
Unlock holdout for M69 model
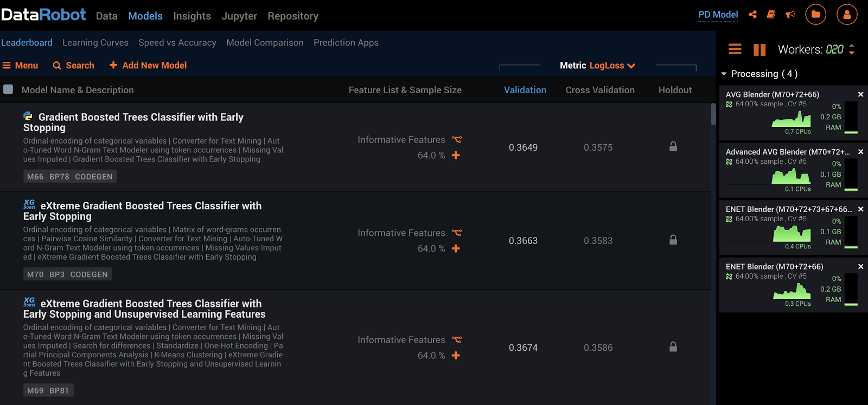[x=673, y=346]
